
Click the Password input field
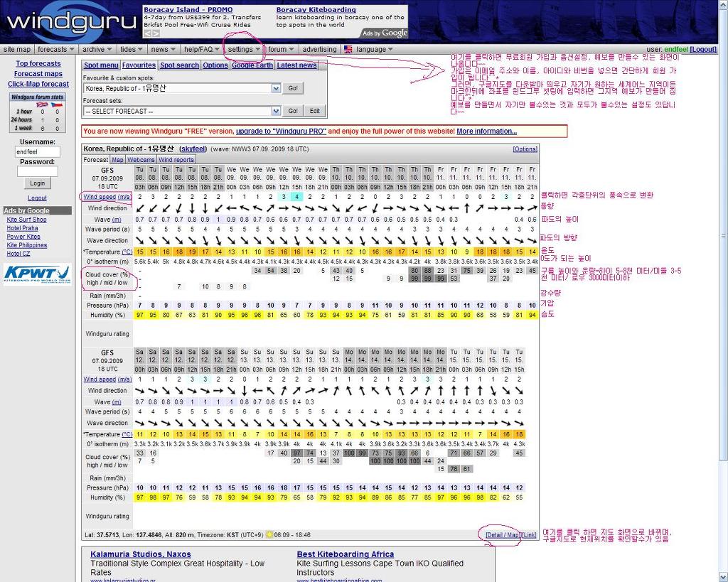(x=38, y=171)
